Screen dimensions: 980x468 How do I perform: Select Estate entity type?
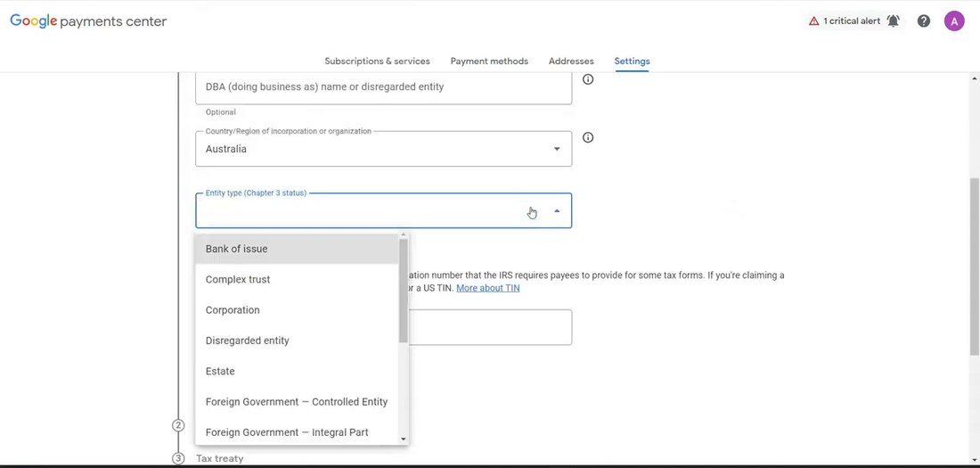pyautogui.click(x=297, y=372)
